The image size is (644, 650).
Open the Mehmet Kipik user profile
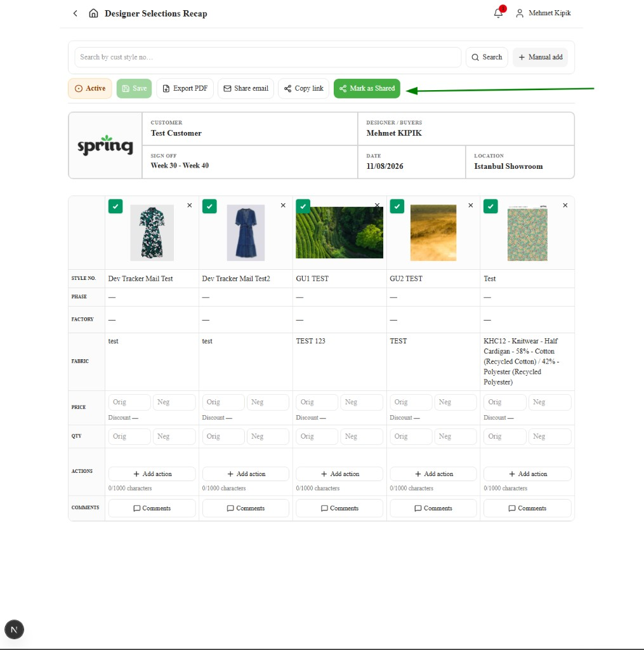[543, 13]
